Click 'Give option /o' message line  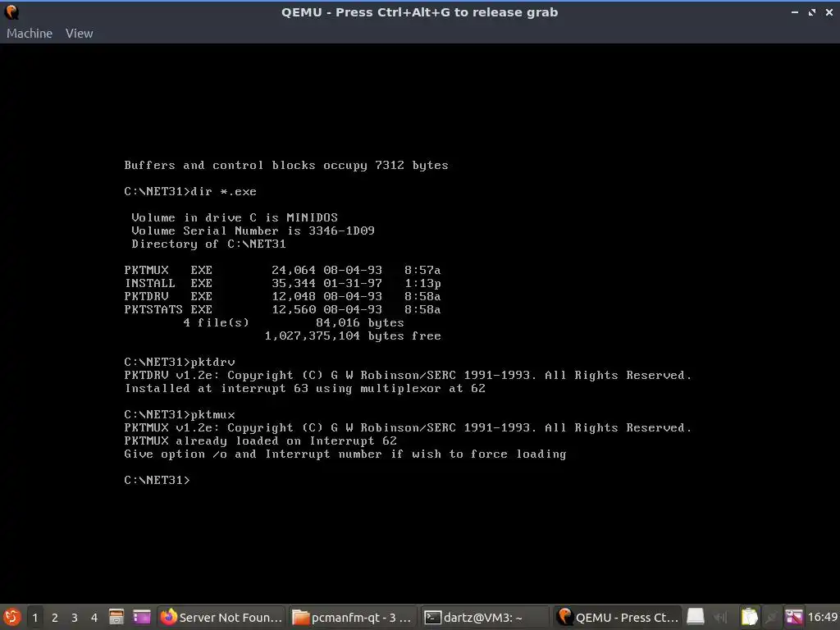(x=345, y=454)
